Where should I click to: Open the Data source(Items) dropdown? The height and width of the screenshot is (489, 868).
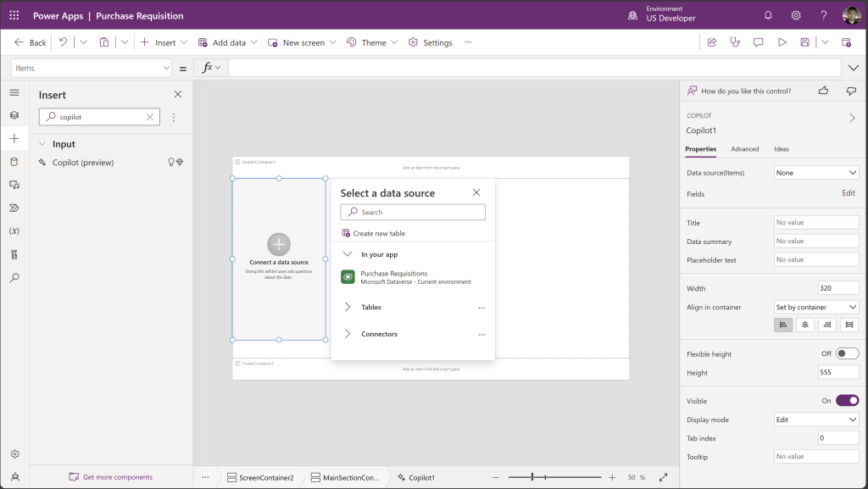(x=816, y=172)
